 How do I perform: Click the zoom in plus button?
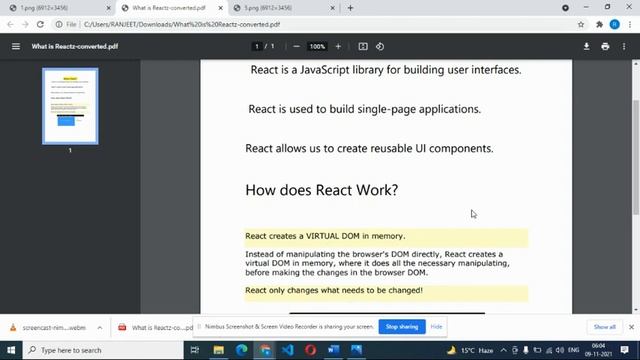(338, 47)
